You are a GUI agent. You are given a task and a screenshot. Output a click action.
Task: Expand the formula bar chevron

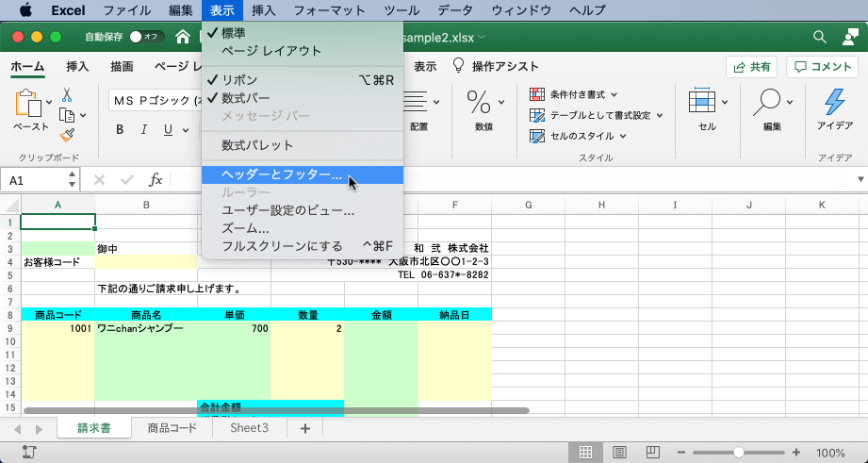[860, 179]
